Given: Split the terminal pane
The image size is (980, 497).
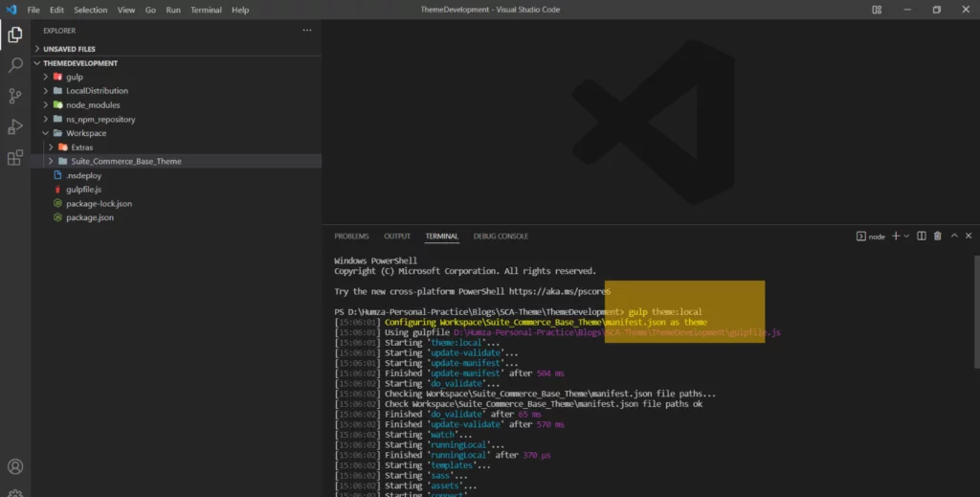Looking at the screenshot, I should [x=922, y=236].
